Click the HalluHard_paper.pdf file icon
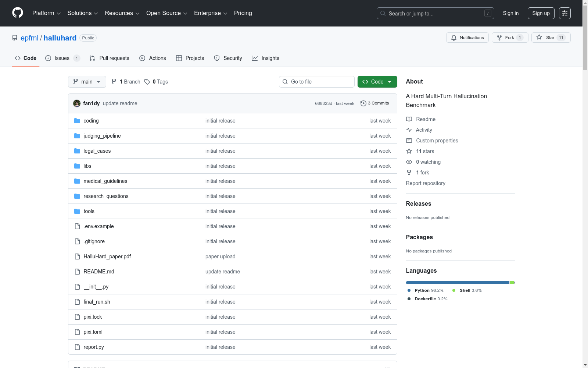 click(77, 256)
